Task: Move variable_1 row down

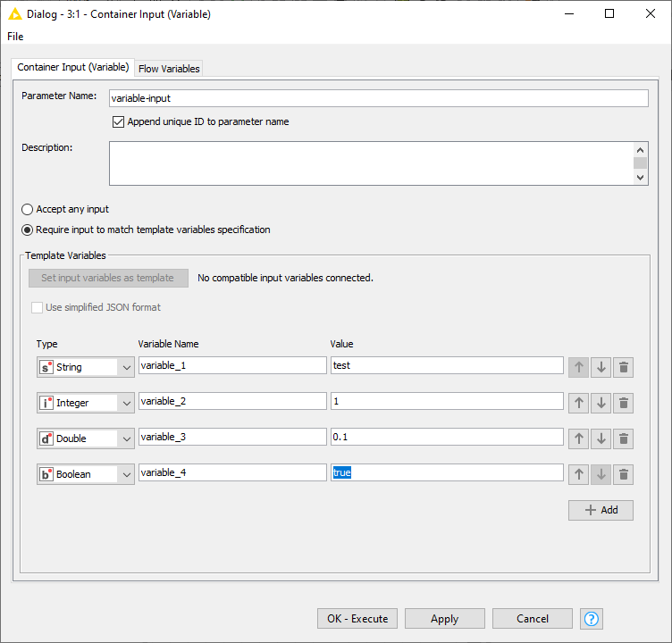Action: click(601, 367)
